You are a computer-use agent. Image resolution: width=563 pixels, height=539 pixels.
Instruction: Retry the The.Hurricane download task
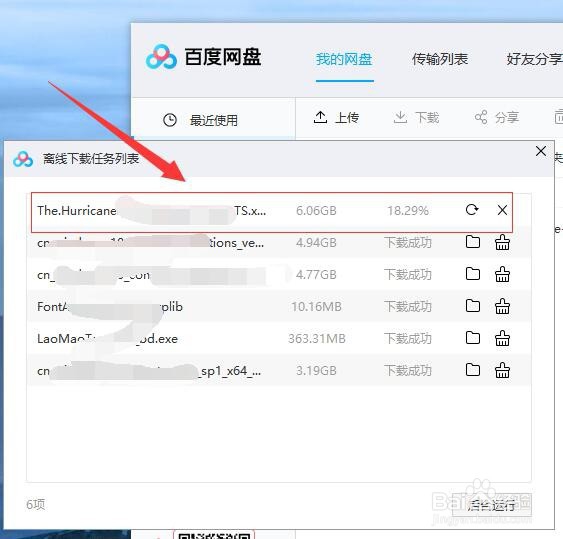click(x=472, y=210)
